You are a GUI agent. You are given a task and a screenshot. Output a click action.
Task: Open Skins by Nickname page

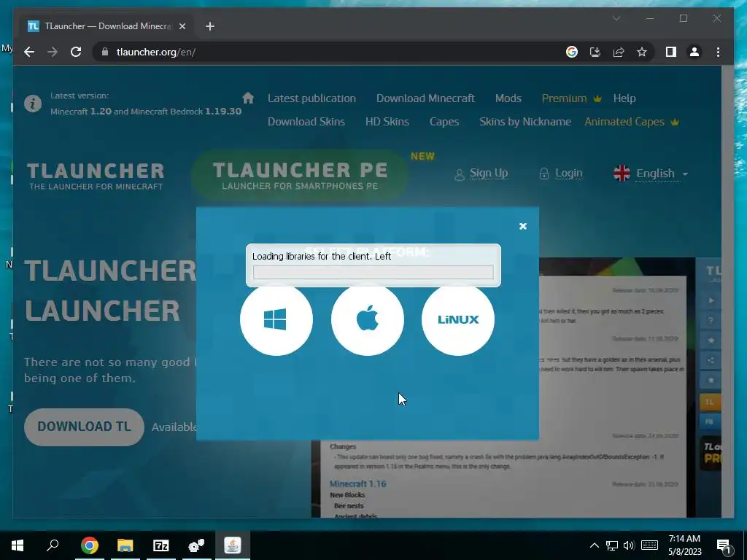point(525,122)
